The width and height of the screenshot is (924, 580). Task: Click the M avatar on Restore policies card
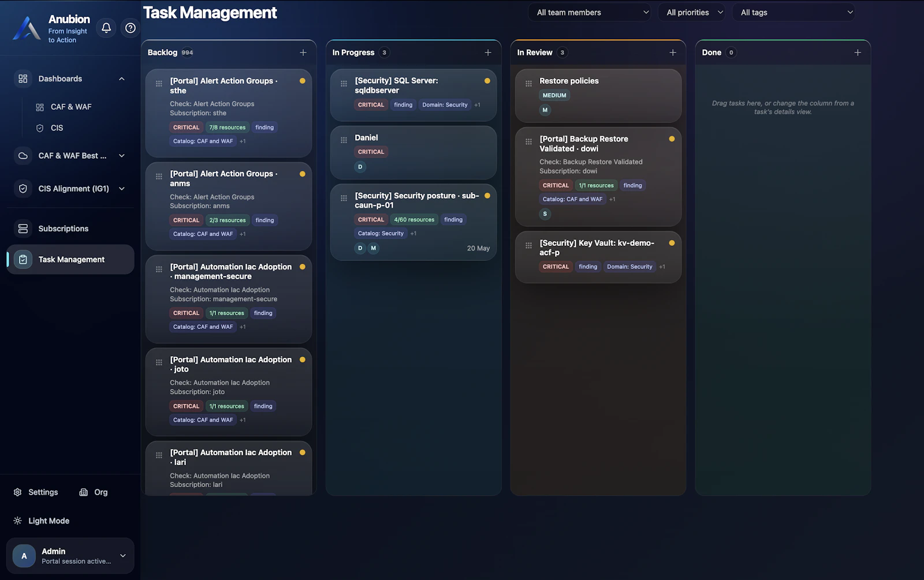click(545, 110)
